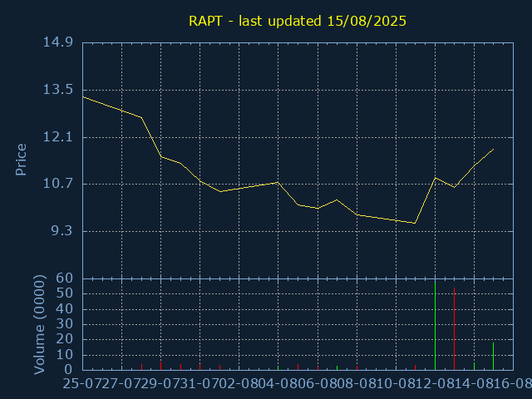Click the chart title RAPT - last updated 15/08/2025

click(298, 21)
